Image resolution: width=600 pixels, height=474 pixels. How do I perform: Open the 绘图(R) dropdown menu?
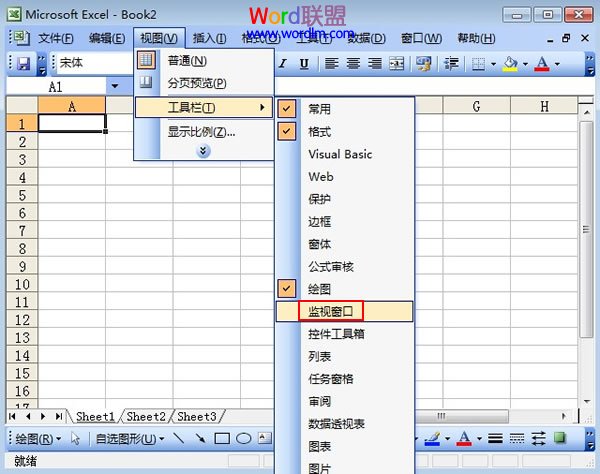pyautogui.click(x=38, y=438)
